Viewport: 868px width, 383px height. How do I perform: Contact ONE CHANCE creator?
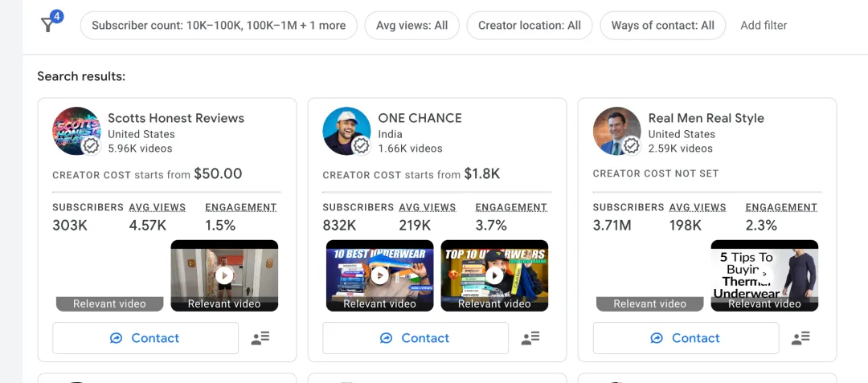416,338
